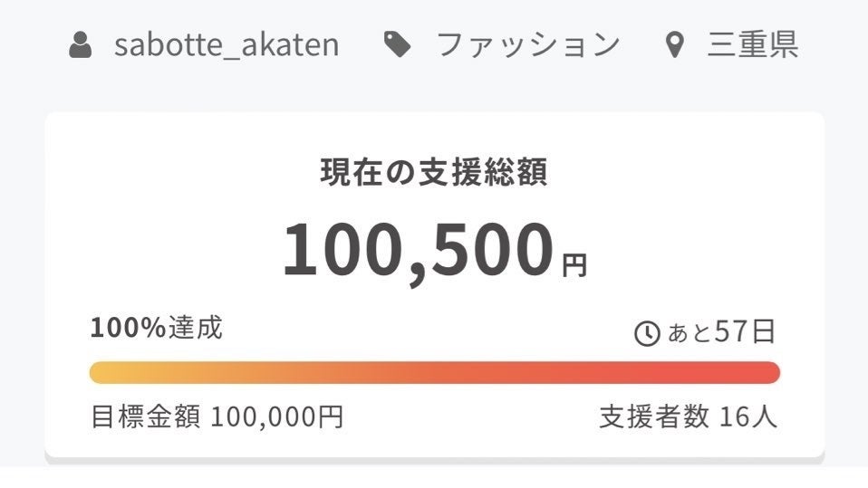Click the 100%達成 achievement label
The height and width of the screenshot is (488, 868).
click(156, 328)
